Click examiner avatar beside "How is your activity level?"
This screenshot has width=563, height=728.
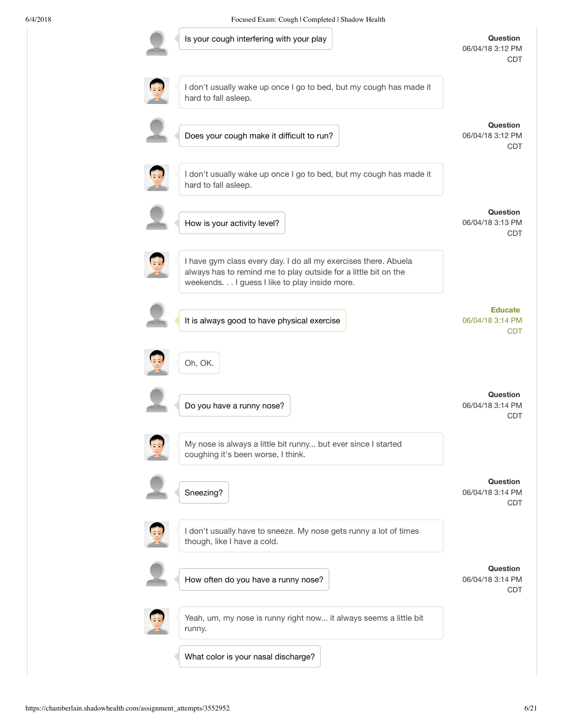point(157,217)
